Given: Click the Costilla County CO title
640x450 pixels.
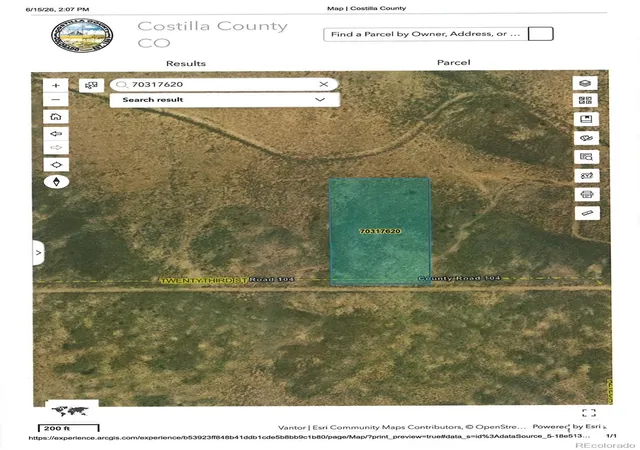Looking at the screenshot, I should (212, 34).
